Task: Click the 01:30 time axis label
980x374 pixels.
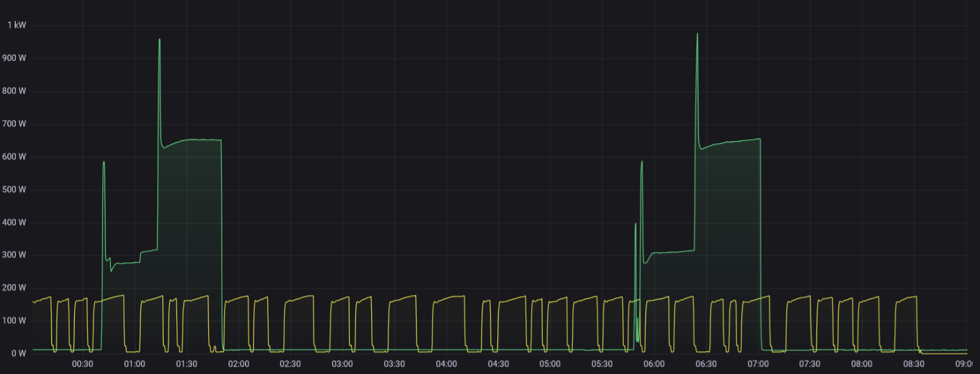Action: coord(187,364)
